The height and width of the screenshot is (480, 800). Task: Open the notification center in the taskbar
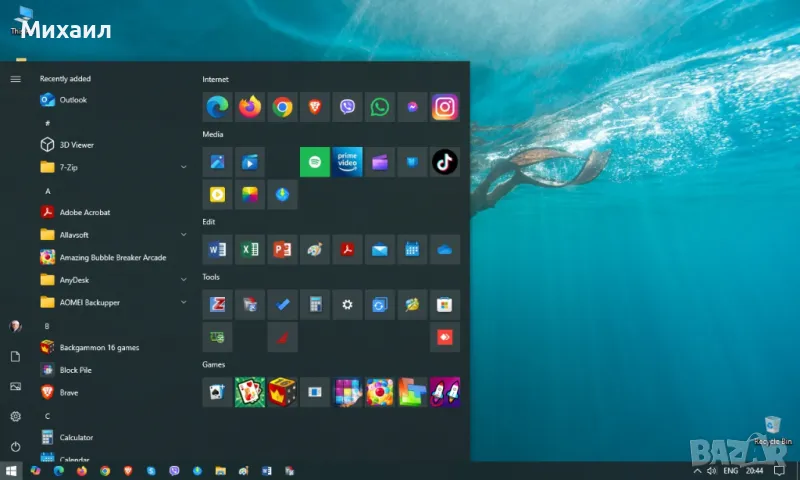[x=779, y=470]
